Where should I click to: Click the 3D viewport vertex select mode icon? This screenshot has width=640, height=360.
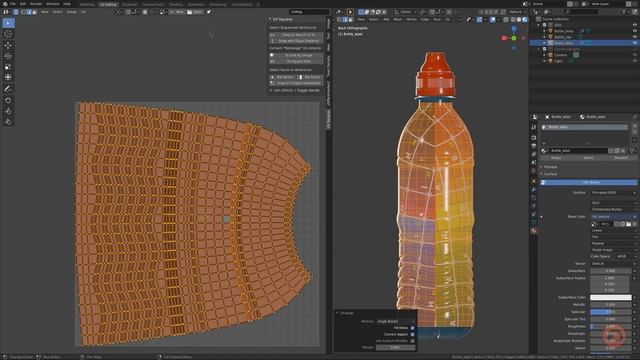click(340, 19)
